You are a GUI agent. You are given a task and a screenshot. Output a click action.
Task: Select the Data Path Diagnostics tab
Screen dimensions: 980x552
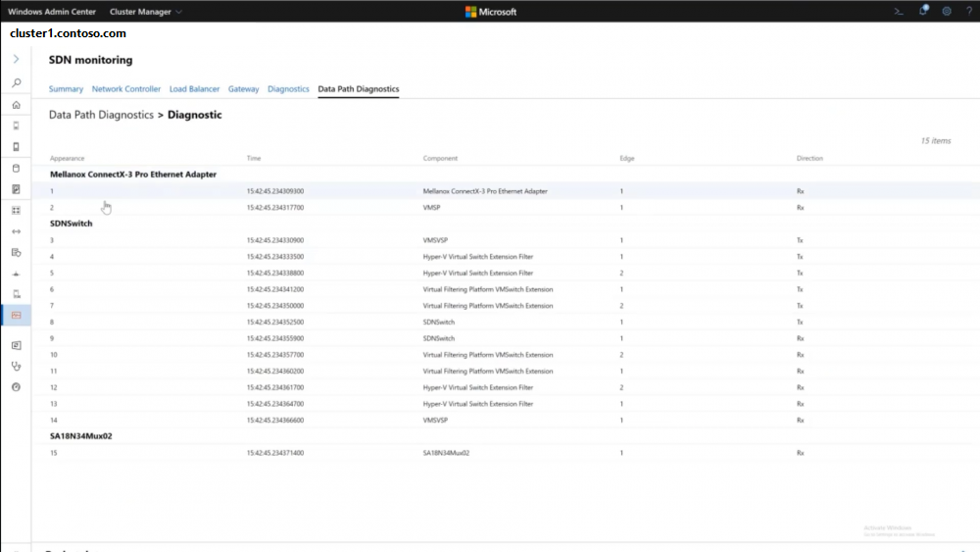(x=358, y=89)
